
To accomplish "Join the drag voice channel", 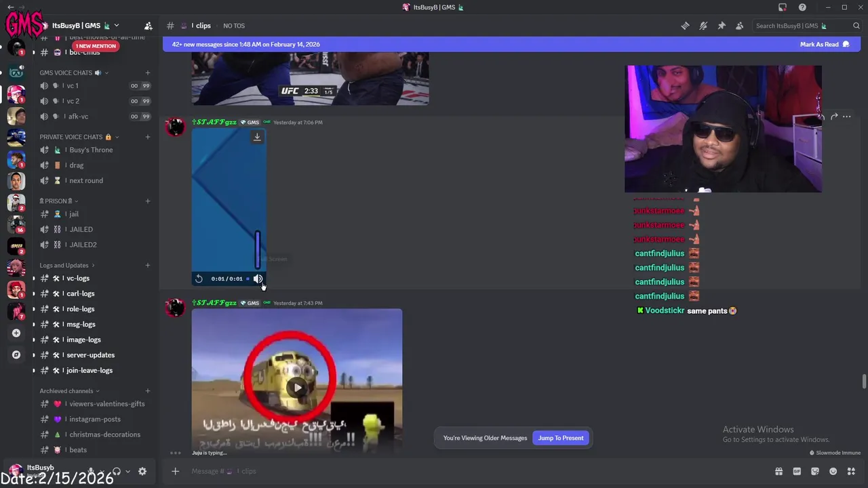I will coord(94,165).
